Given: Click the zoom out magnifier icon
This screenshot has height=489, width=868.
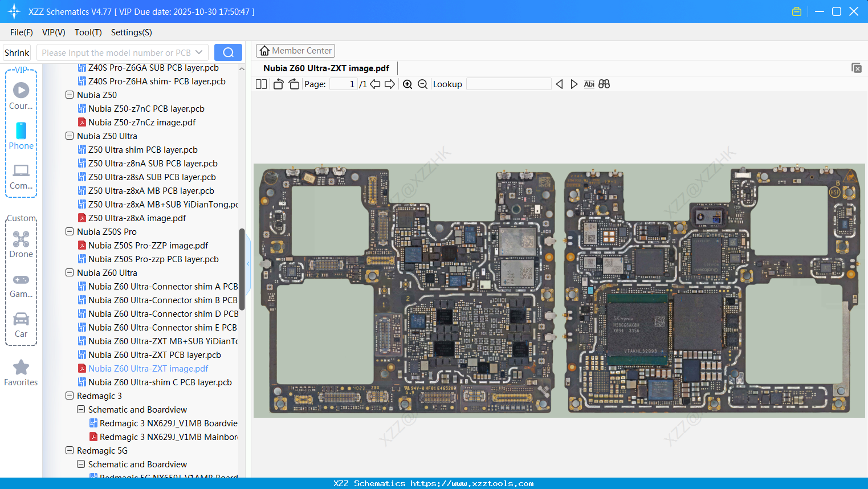Looking at the screenshot, I should click(x=422, y=84).
